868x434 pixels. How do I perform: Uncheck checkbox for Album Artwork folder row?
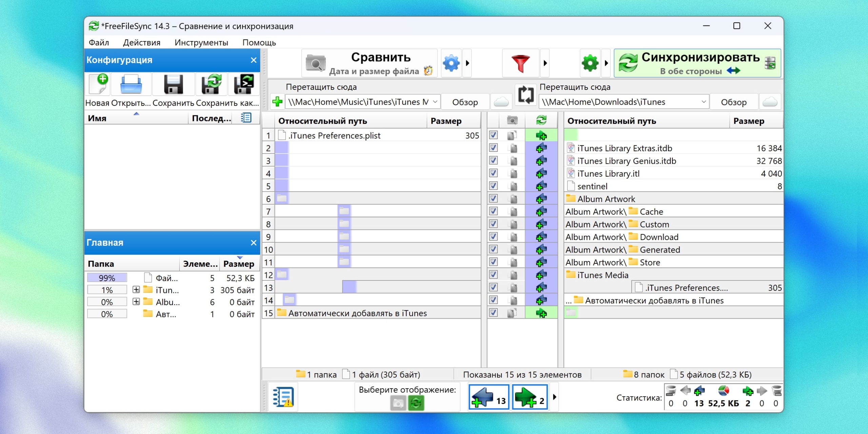tap(494, 198)
